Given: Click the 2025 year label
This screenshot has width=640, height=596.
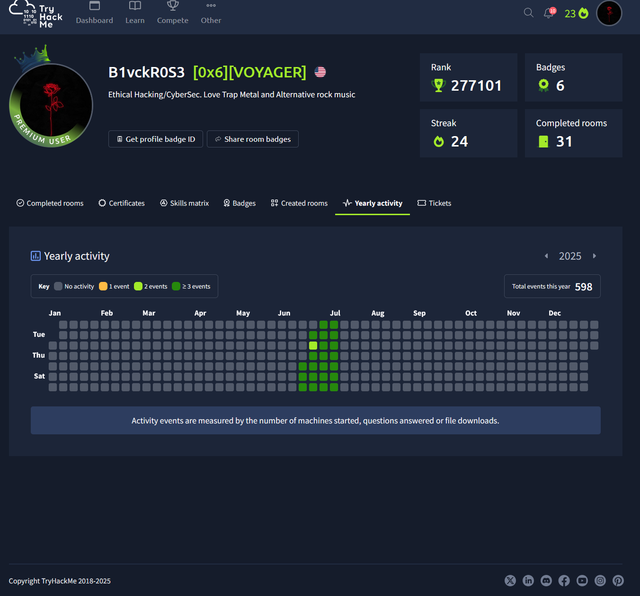Looking at the screenshot, I should (570, 256).
